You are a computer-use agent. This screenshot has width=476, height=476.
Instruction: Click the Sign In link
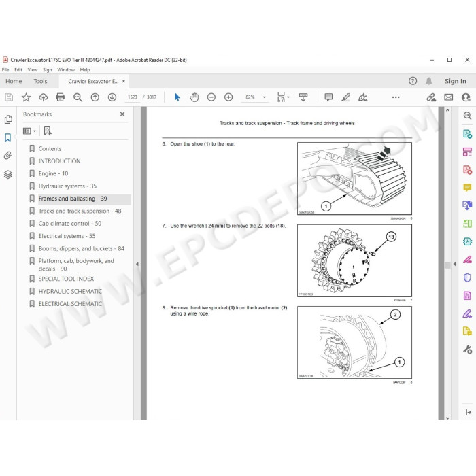456,81
